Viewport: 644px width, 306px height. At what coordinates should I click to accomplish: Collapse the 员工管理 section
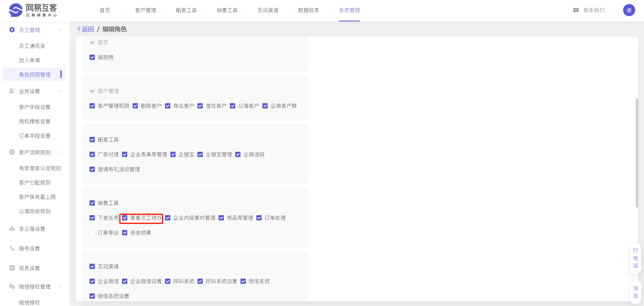(x=59, y=30)
